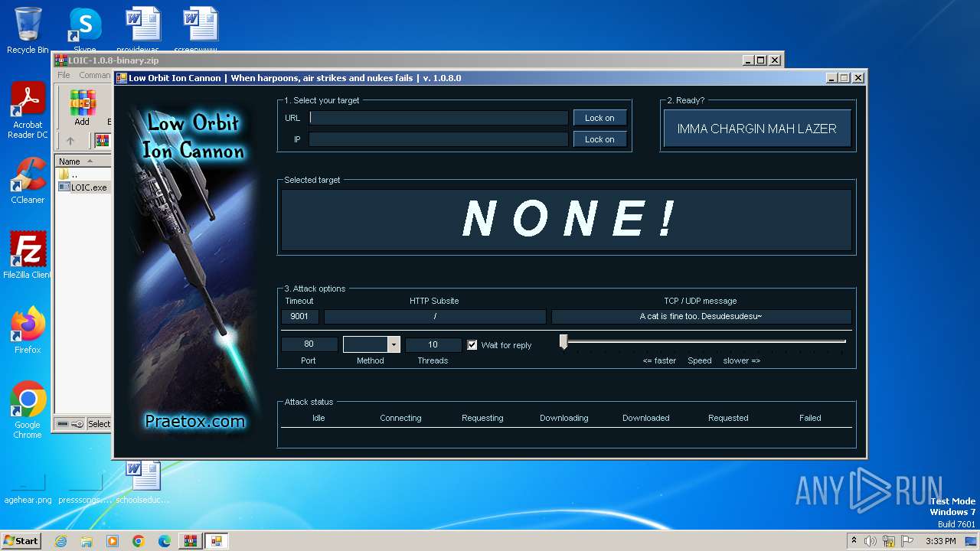
Task: Open the Recycle Bin desktop icon
Action: click(x=28, y=31)
